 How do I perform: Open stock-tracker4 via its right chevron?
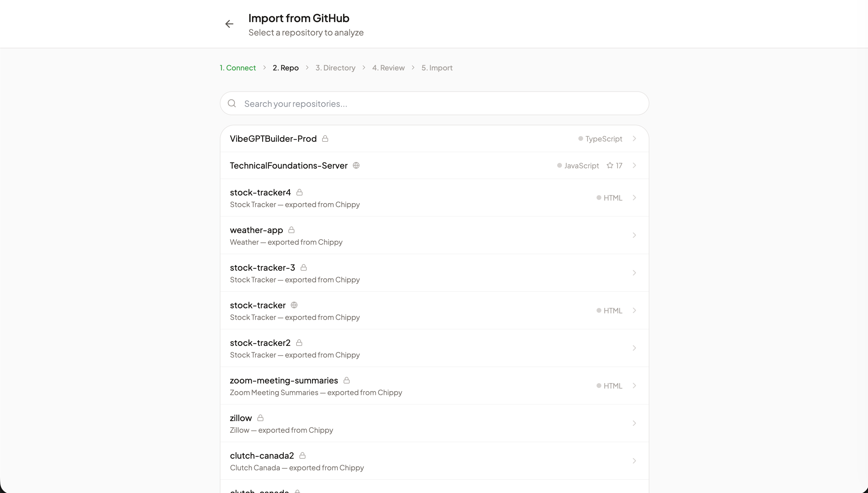tap(634, 197)
